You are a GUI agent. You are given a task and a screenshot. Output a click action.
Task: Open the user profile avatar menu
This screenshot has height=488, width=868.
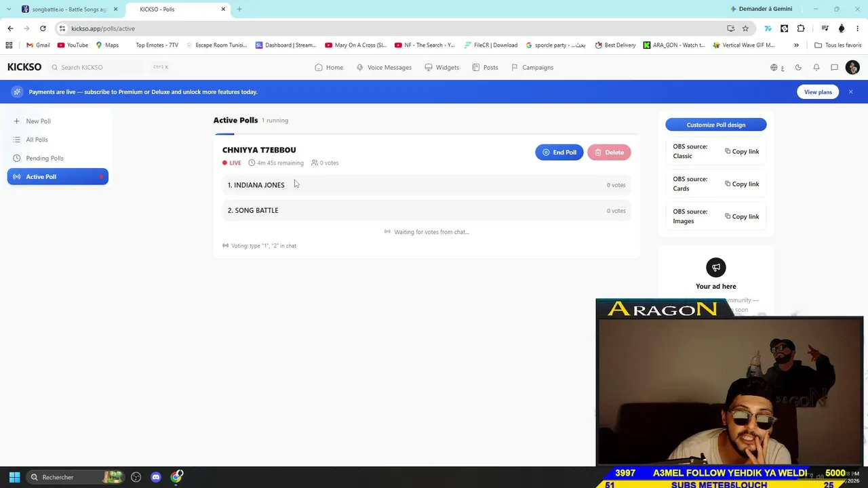pyautogui.click(x=852, y=67)
